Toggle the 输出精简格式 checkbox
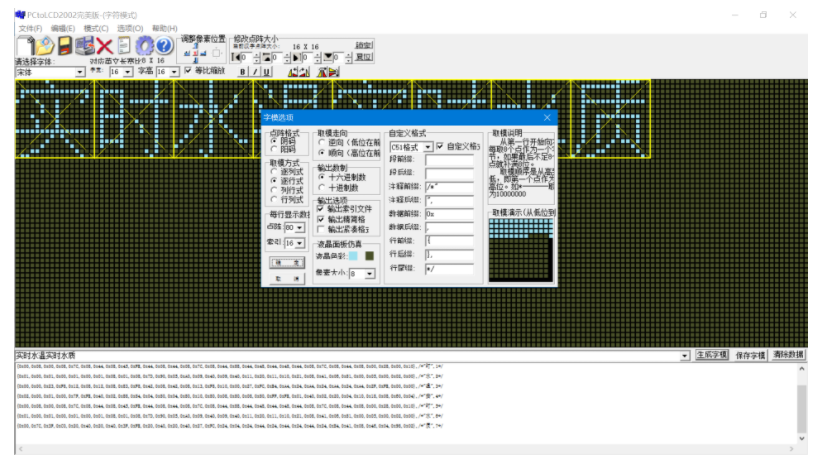This screenshot has width=826, height=464. [320, 219]
